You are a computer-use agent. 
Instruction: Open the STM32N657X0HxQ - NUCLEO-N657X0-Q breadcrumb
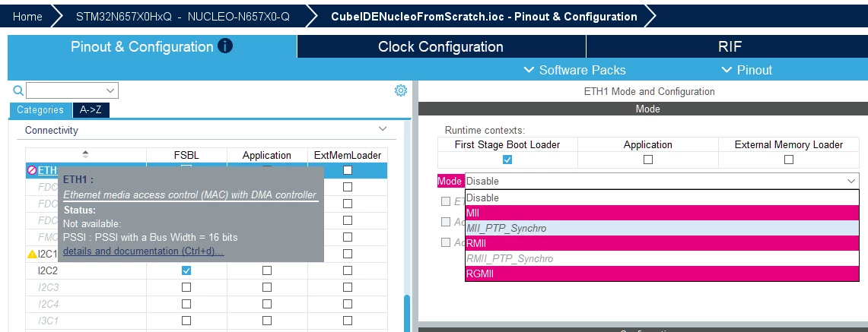(183, 17)
